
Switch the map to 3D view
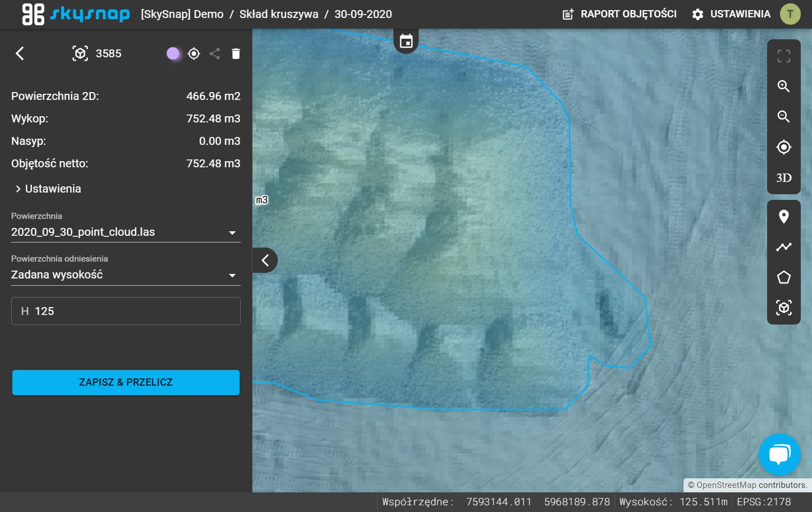point(783,178)
